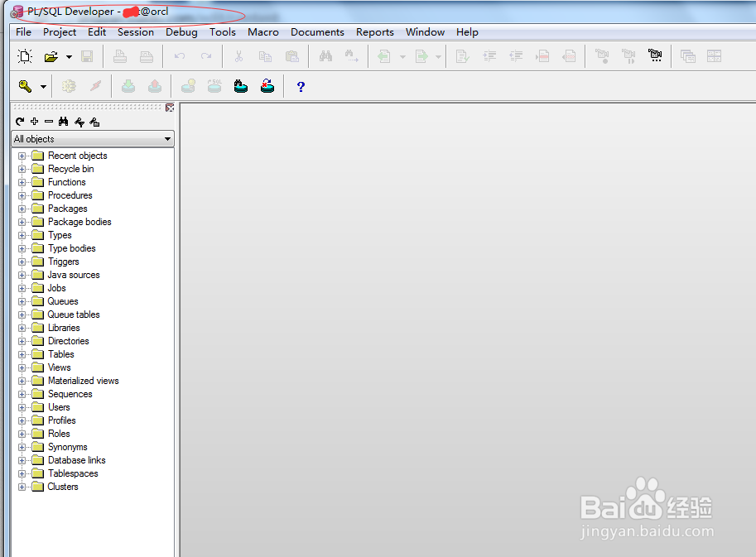Screen dimensions: 756x557
Task: Select the Triggers tree item
Action: 64,262
